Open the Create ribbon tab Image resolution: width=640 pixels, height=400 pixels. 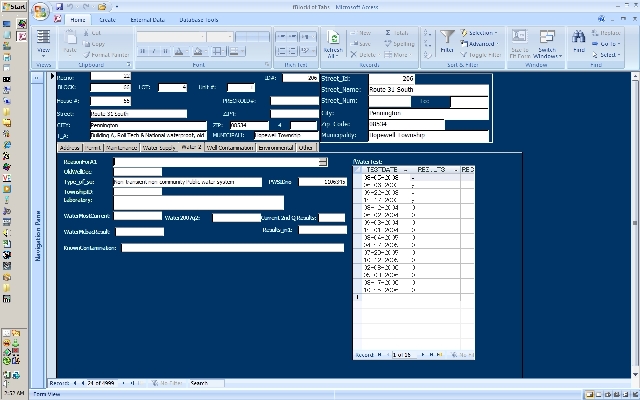point(107,20)
